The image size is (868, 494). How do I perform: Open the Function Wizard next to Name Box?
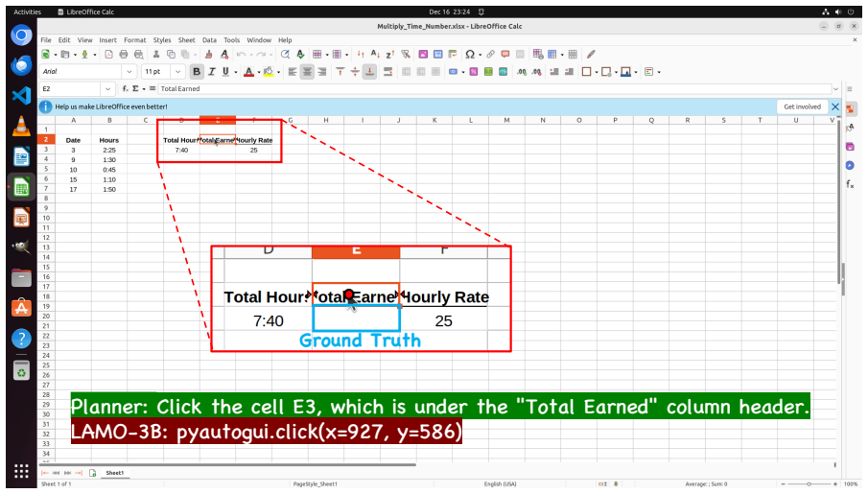(x=125, y=88)
